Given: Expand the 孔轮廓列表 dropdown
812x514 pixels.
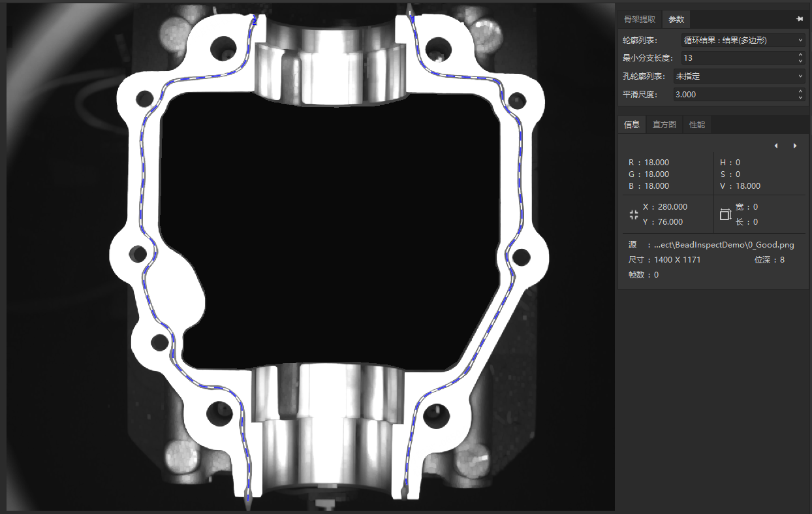Looking at the screenshot, I should pyautogui.click(x=742, y=76).
